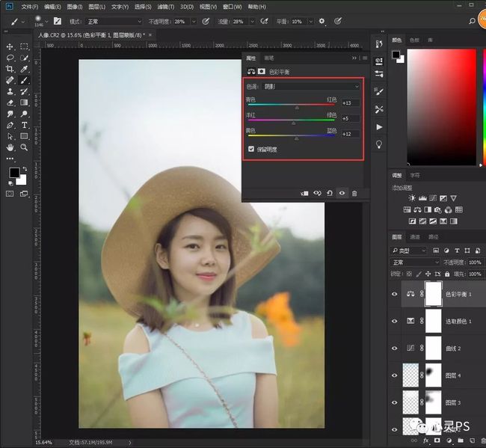Screen dimensions: 486x448
Task: Open the 文件(F) menu
Action: [x=30, y=7]
